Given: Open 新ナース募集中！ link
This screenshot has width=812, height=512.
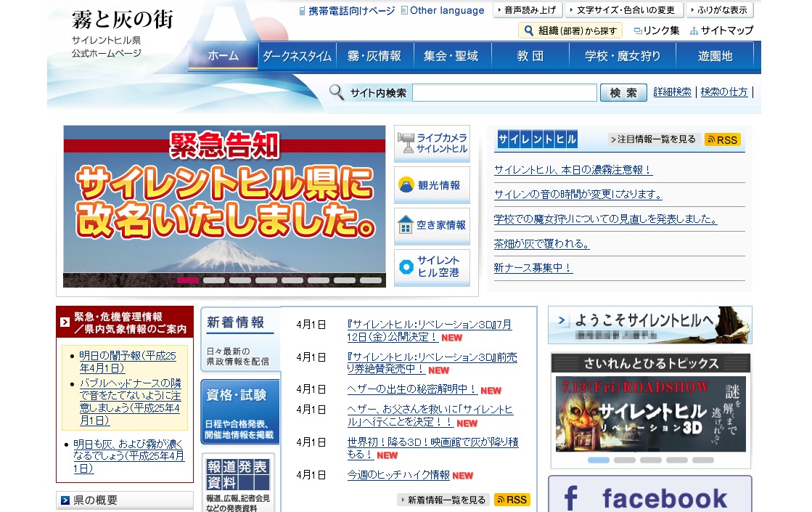Looking at the screenshot, I should 533,268.
